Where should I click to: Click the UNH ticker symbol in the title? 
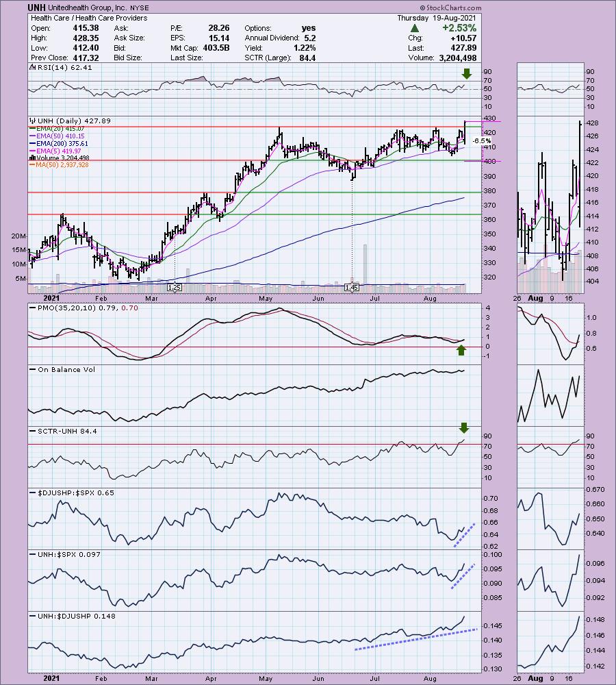pos(36,8)
